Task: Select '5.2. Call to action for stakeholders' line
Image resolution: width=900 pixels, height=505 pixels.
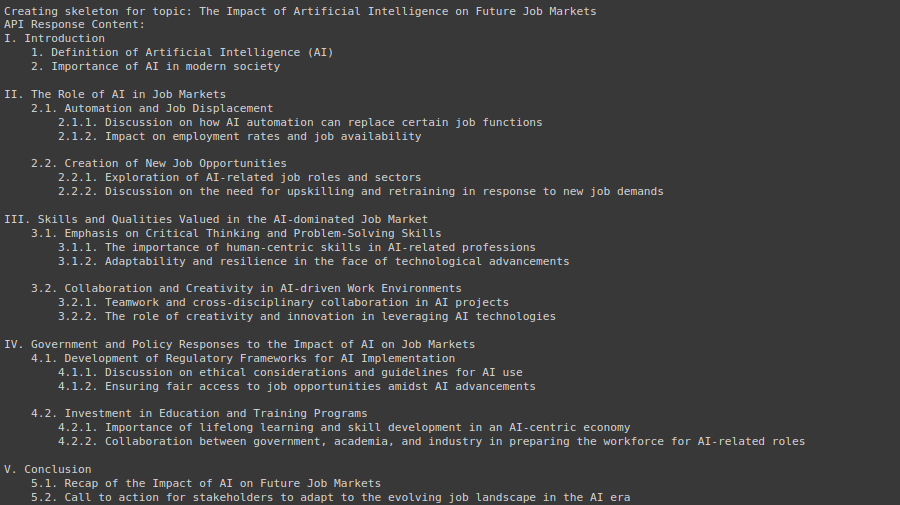Action: pyautogui.click(x=331, y=498)
